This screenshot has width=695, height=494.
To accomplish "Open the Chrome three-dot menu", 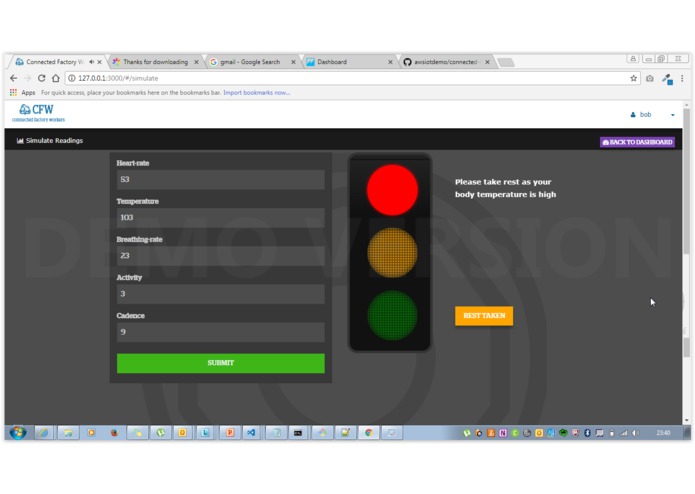I will coord(682,78).
